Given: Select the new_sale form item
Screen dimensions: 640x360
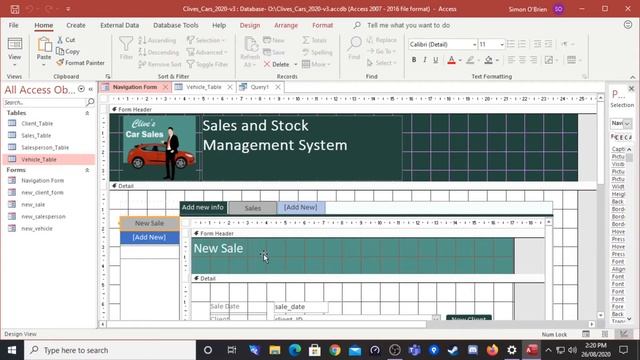Looking at the screenshot, I should pyautogui.click(x=33, y=204).
